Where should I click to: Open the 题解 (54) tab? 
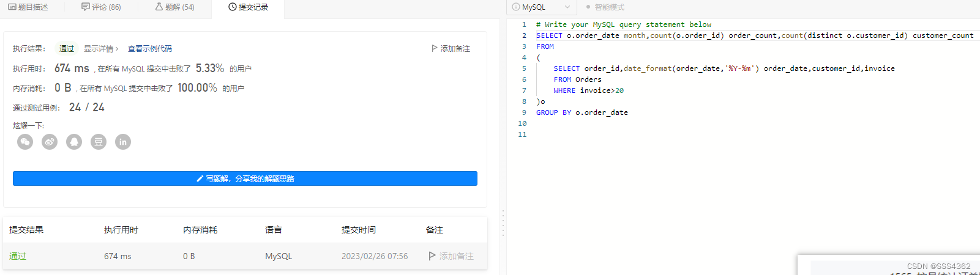(x=174, y=7)
